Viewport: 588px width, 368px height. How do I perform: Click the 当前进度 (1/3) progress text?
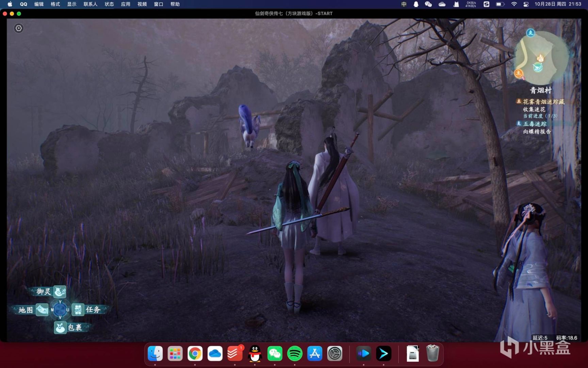(x=540, y=116)
